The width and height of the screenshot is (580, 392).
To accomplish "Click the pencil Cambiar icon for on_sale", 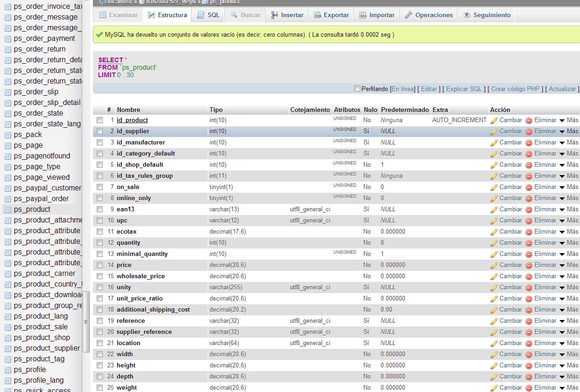I will point(494,187).
